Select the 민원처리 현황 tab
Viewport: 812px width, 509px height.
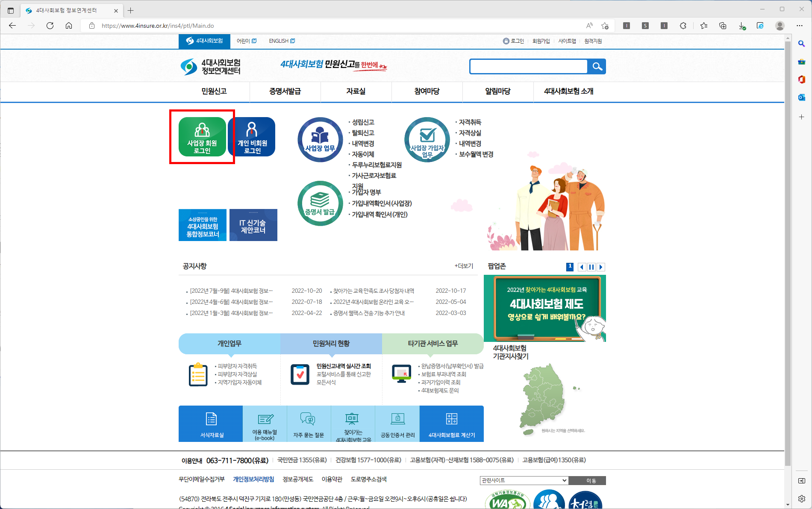[x=331, y=344]
